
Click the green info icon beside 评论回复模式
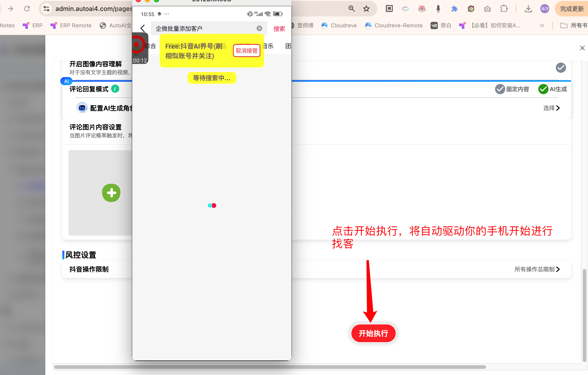coord(115,89)
